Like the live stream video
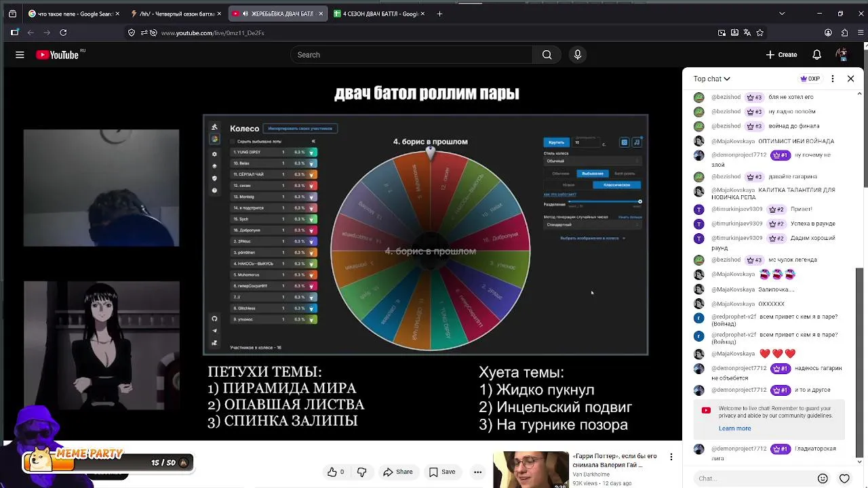Screen dimensions: 868x488 [336, 472]
